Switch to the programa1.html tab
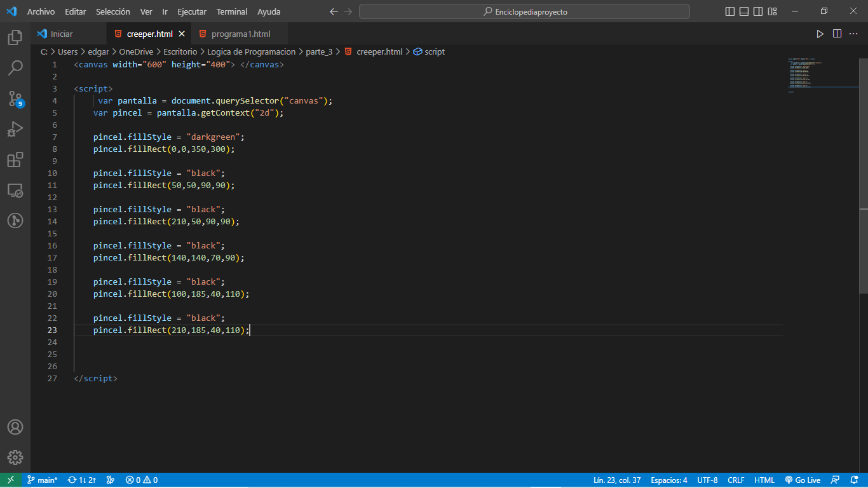Image resolution: width=868 pixels, height=488 pixels. (240, 34)
